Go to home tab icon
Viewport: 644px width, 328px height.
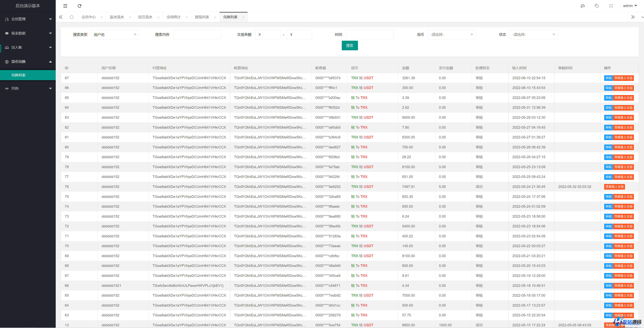[x=72, y=17]
